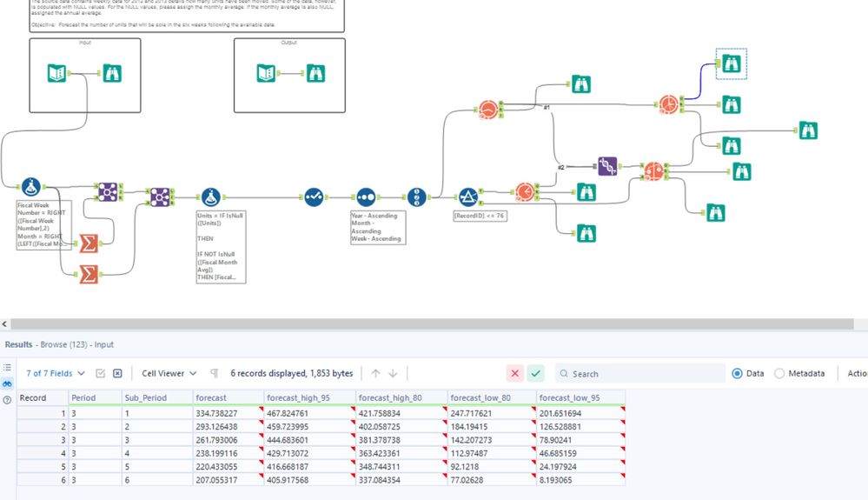Viewport: 868px width, 500px height.
Task: Click the Record column header
Action: pyautogui.click(x=43, y=397)
